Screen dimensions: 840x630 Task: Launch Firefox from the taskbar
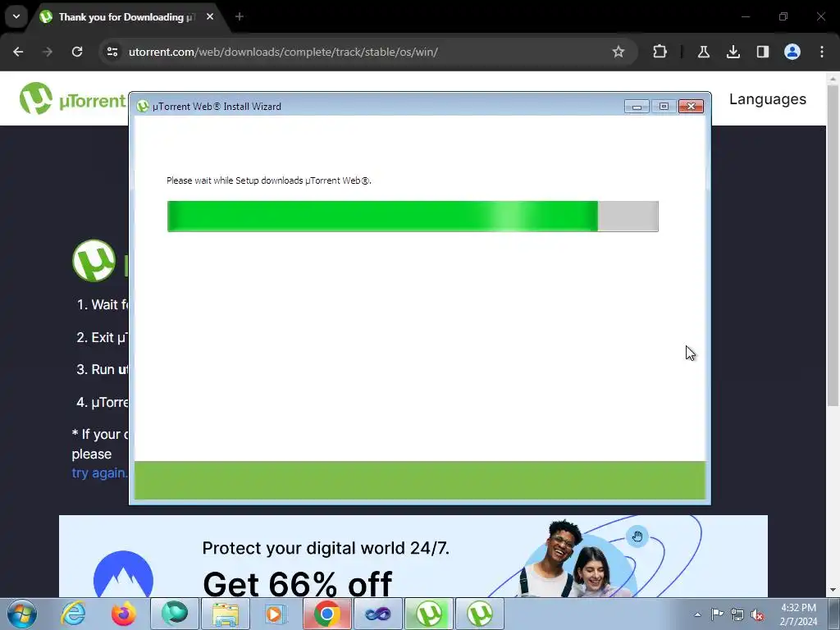[124, 614]
